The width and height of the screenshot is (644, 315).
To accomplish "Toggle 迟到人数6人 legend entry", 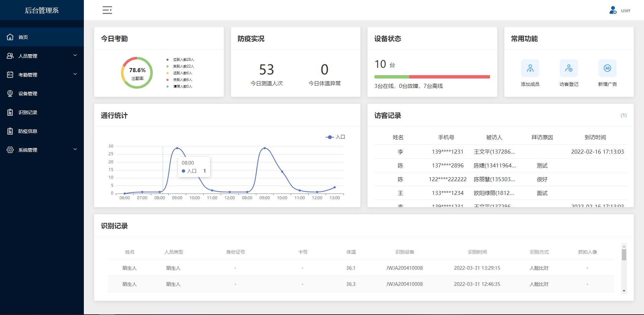I will [x=179, y=73].
